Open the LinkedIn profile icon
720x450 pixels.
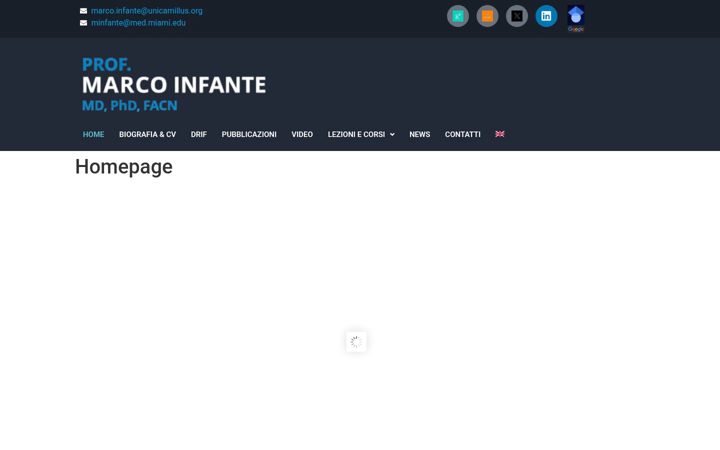(546, 16)
